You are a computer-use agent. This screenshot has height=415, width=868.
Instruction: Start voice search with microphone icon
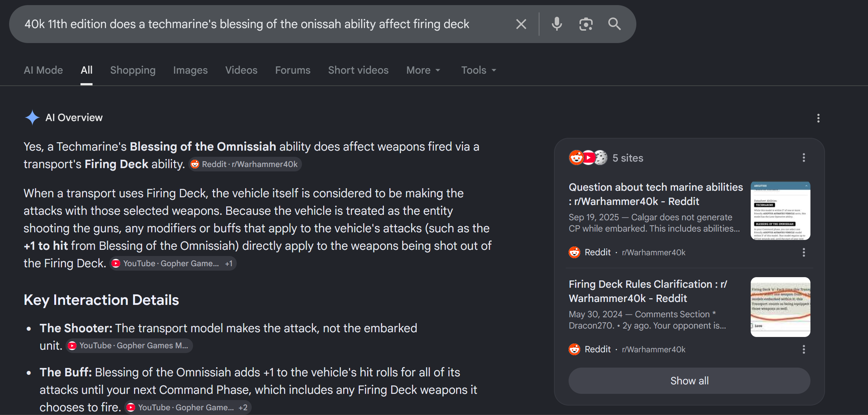pos(557,24)
